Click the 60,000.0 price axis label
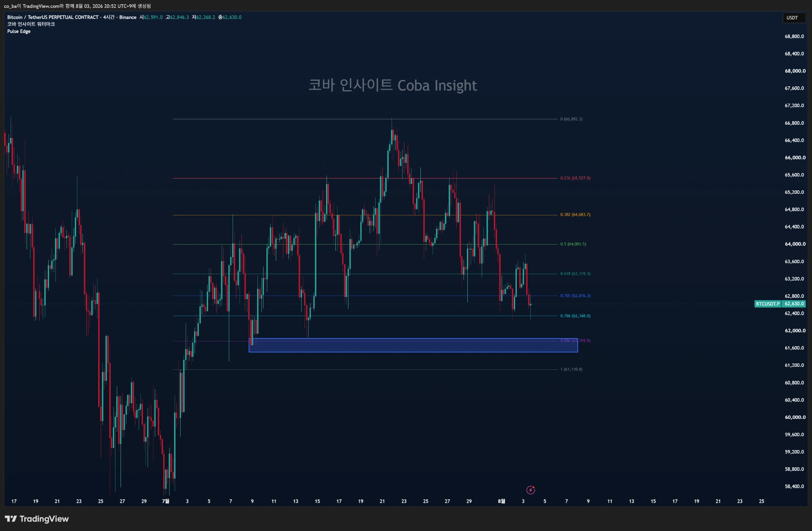 tap(795, 417)
